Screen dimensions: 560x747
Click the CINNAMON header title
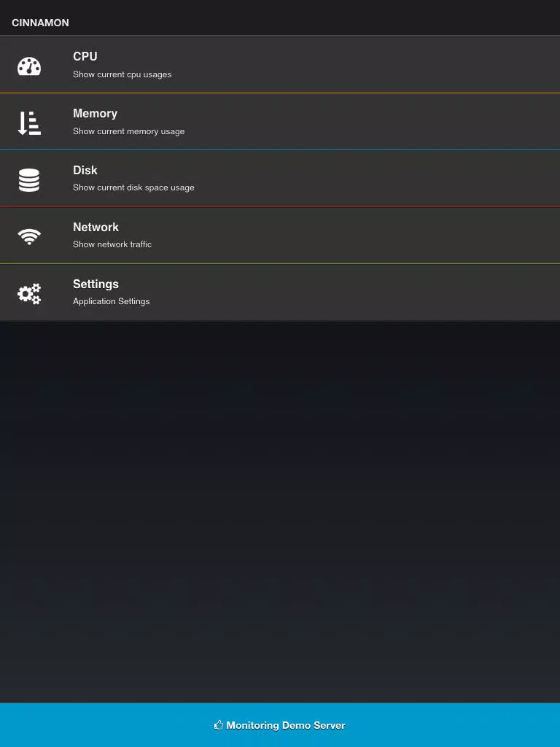click(x=41, y=23)
